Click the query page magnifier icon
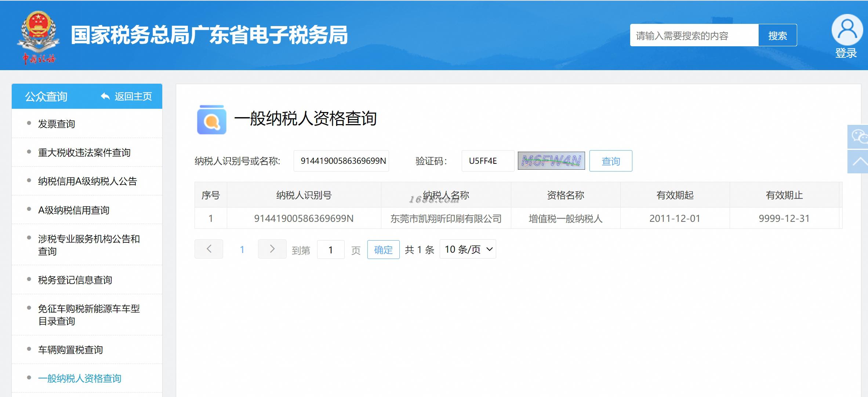868x397 pixels. [x=211, y=120]
